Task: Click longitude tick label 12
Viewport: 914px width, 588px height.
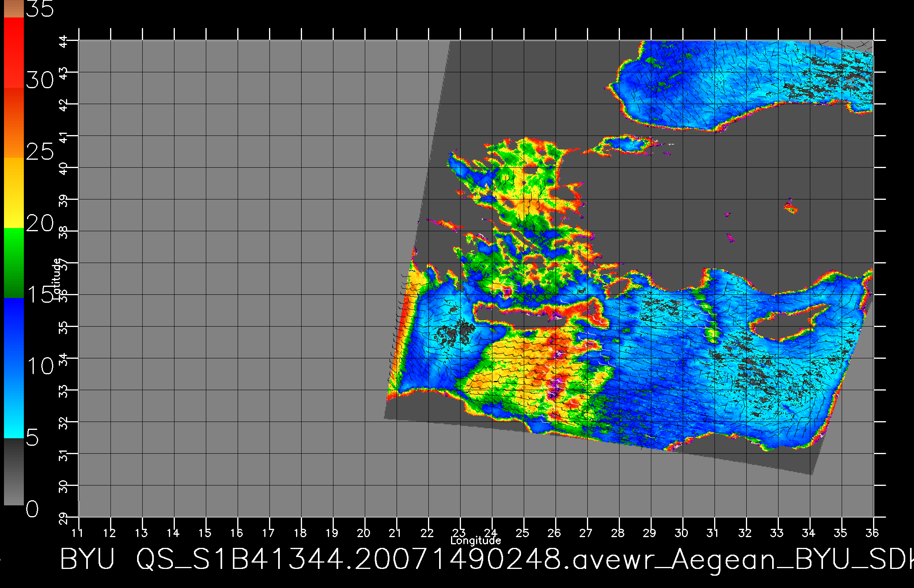Action: pyautogui.click(x=110, y=533)
